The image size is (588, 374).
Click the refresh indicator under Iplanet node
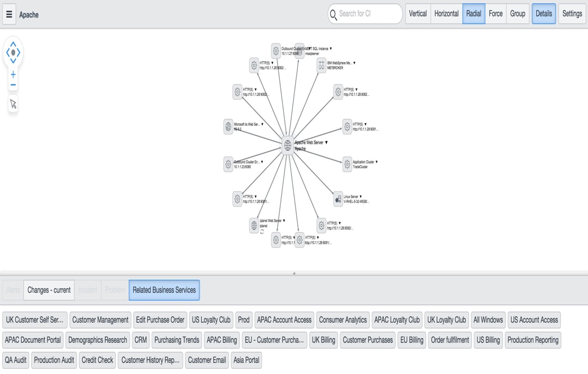click(262, 232)
